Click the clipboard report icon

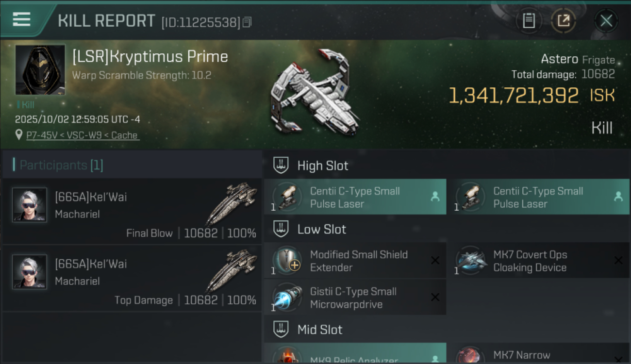coord(529,20)
